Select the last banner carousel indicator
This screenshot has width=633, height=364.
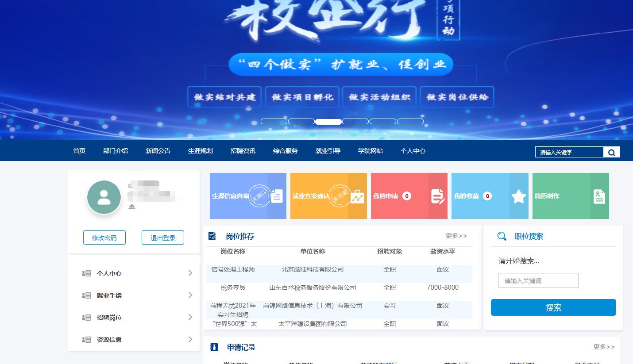coord(410,122)
